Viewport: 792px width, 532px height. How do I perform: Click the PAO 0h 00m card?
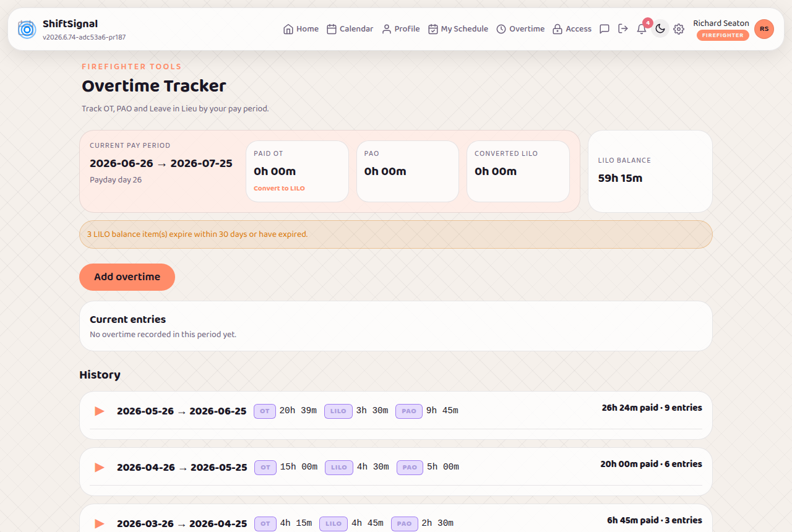[408, 171]
